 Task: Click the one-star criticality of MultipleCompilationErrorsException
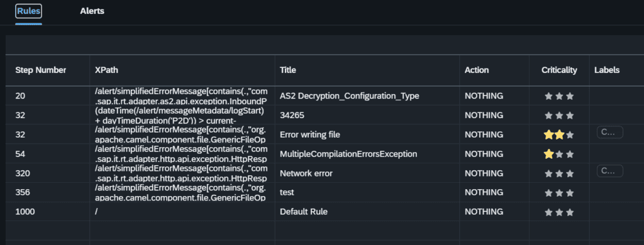pos(559,154)
